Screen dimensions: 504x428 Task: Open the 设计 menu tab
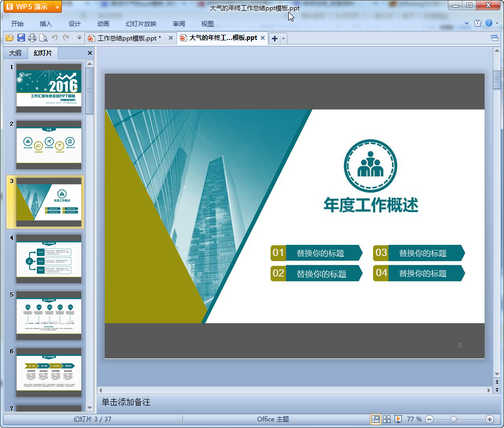coord(74,24)
